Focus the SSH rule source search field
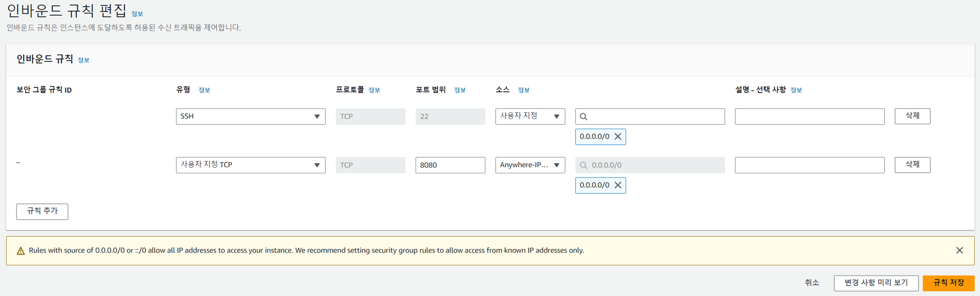The image size is (980, 296). click(650, 117)
